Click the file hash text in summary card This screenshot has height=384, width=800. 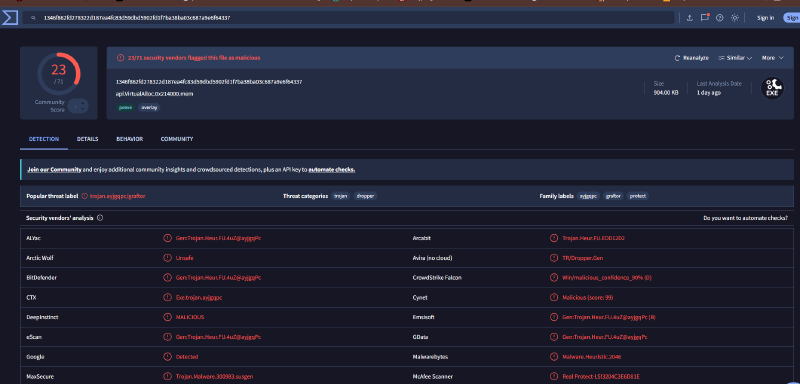[209, 82]
